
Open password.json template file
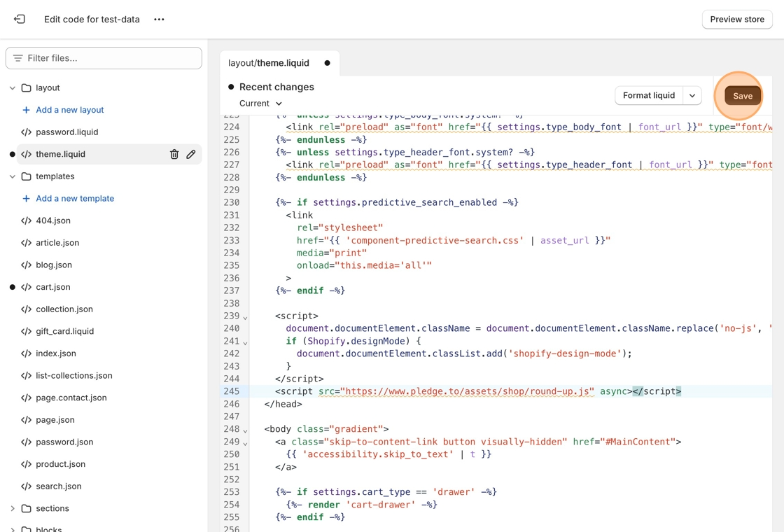pos(64,442)
